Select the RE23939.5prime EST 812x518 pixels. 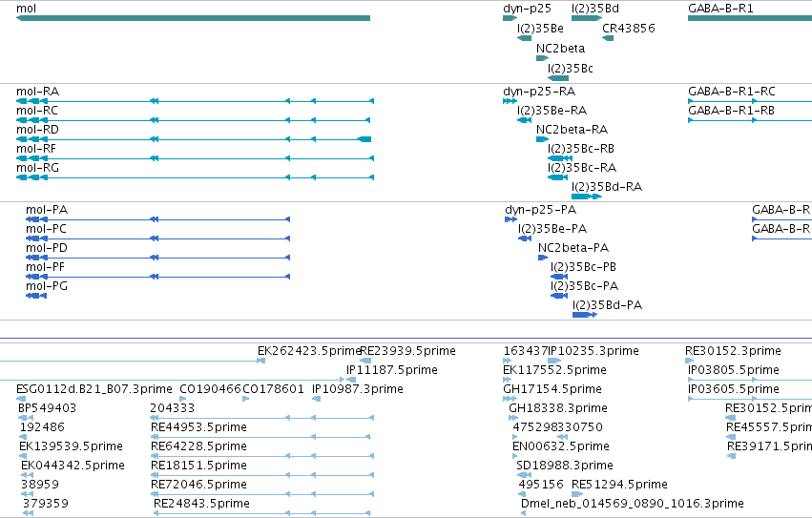pos(365,361)
